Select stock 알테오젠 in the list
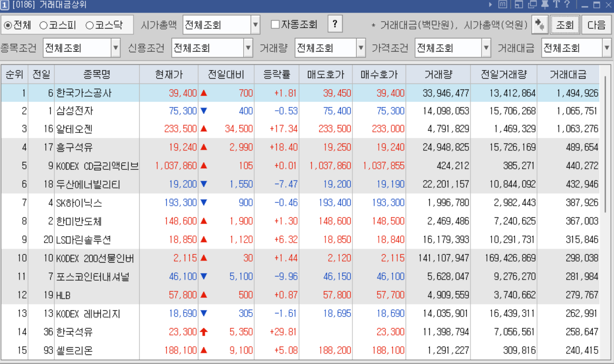Viewport: 614px width, 364px height. pos(74,129)
